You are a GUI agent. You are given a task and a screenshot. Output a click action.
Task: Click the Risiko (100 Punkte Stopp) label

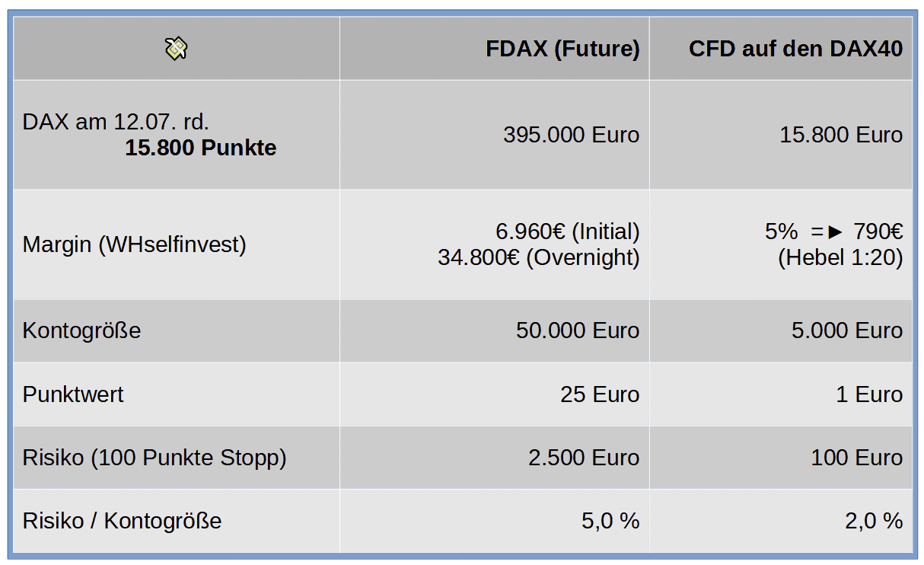point(155,458)
